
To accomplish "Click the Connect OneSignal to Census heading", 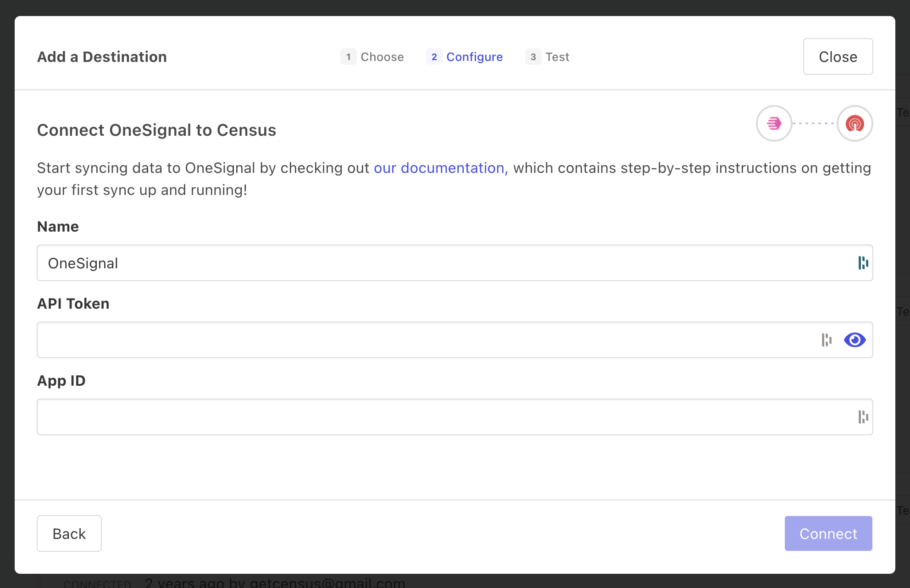I will point(156,130).
